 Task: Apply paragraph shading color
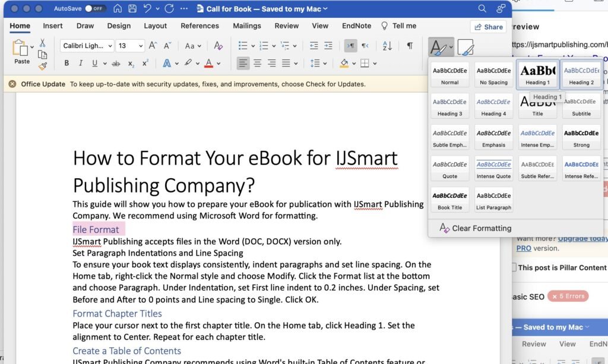point(344,63)
